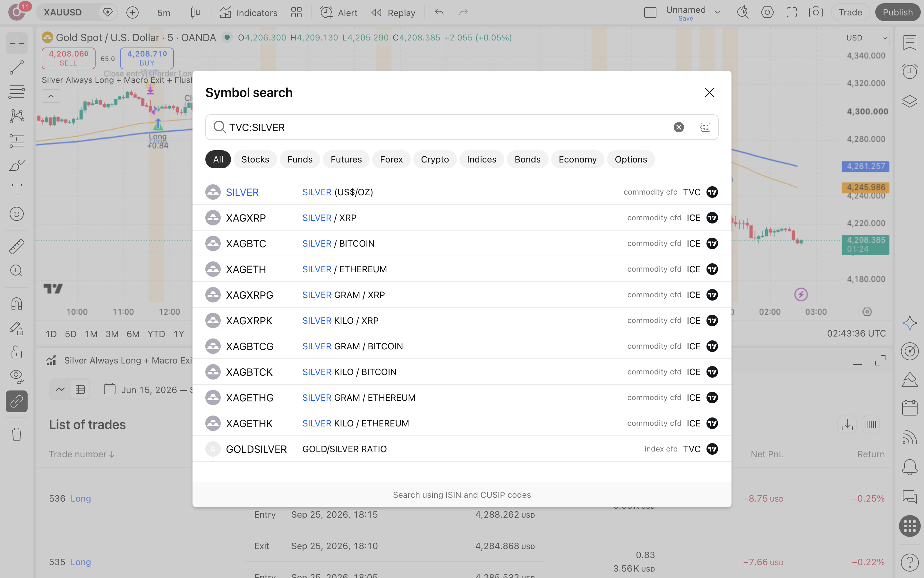Open the Object tree layers icon
Image resolution: width=924 pixels, height=578 pixels.
(x=910, y=101)
